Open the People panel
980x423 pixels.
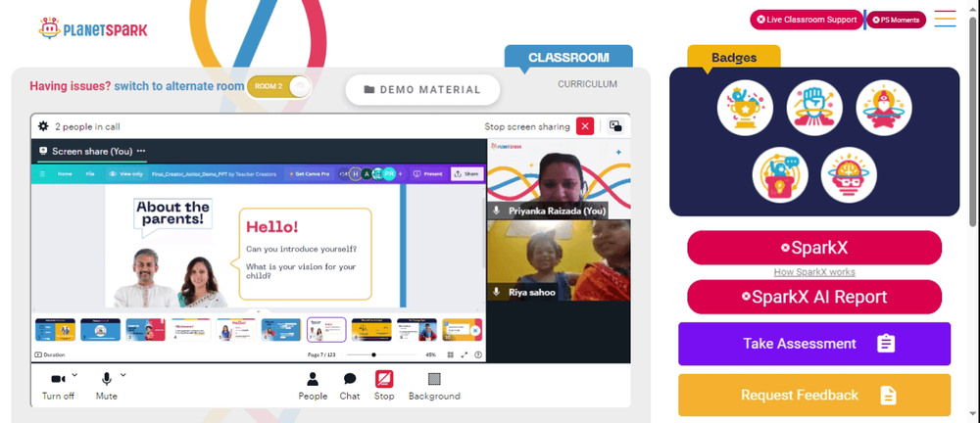(313, 386)
